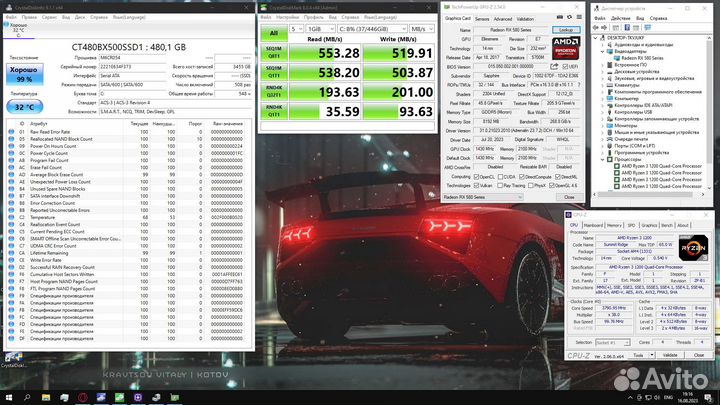
Task: Toggle the Vulkan checkbox in GPU-Z
Action: [x=476, y=186]
